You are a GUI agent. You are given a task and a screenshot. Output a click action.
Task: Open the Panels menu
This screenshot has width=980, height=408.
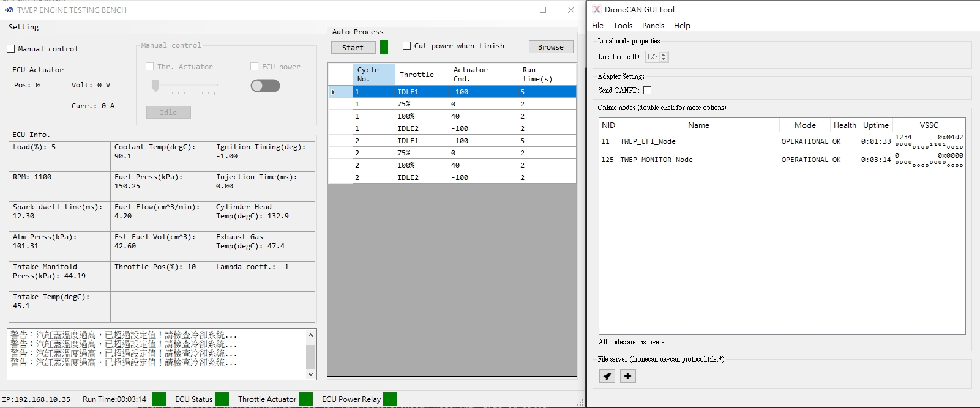pos(653,26)
